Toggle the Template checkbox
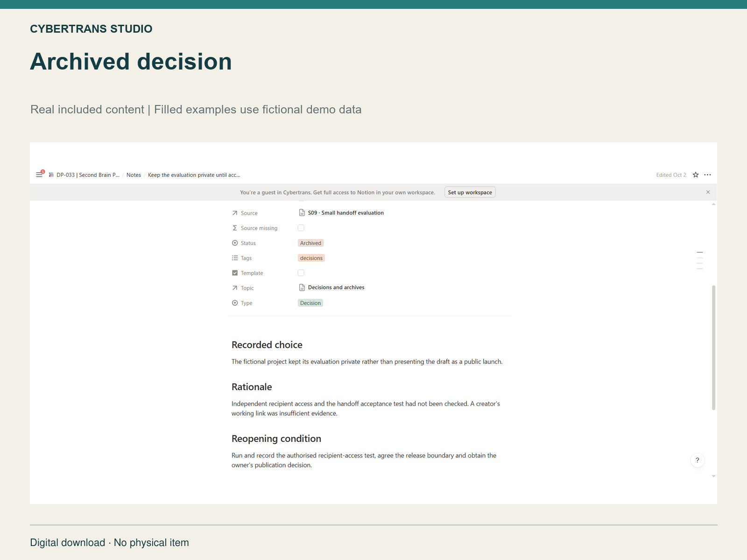 point(301,273)
